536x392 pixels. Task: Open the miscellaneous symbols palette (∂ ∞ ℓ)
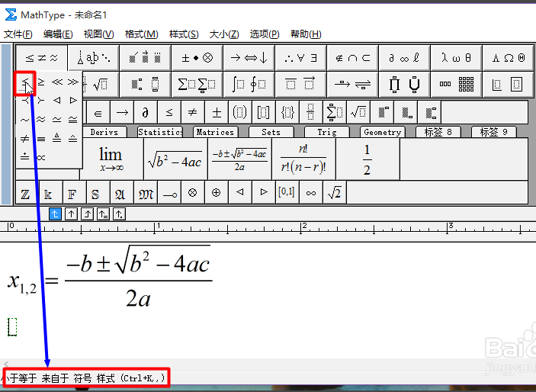point(404,57)
